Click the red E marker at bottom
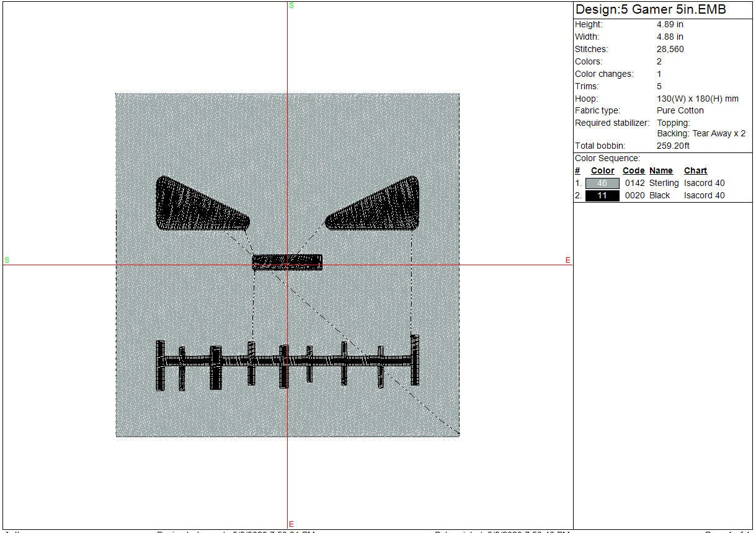 pos(291,524)
